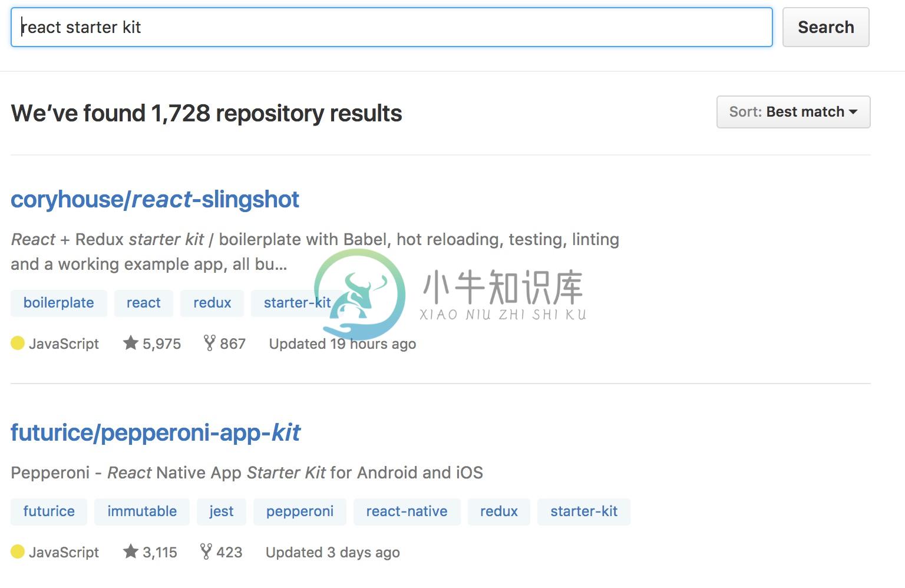Click the JavaScript label for react-slingshot
This screenshot has height=588, width=905.
coord(64,344)
